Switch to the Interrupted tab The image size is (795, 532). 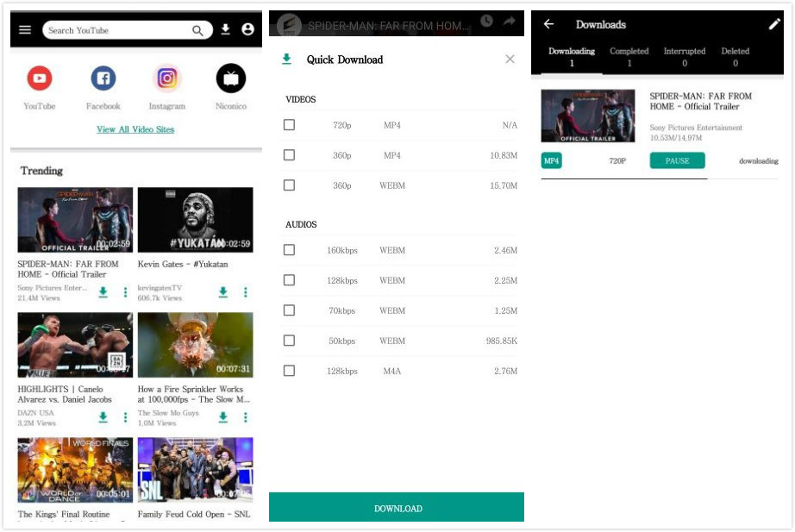tap(684, 57)
